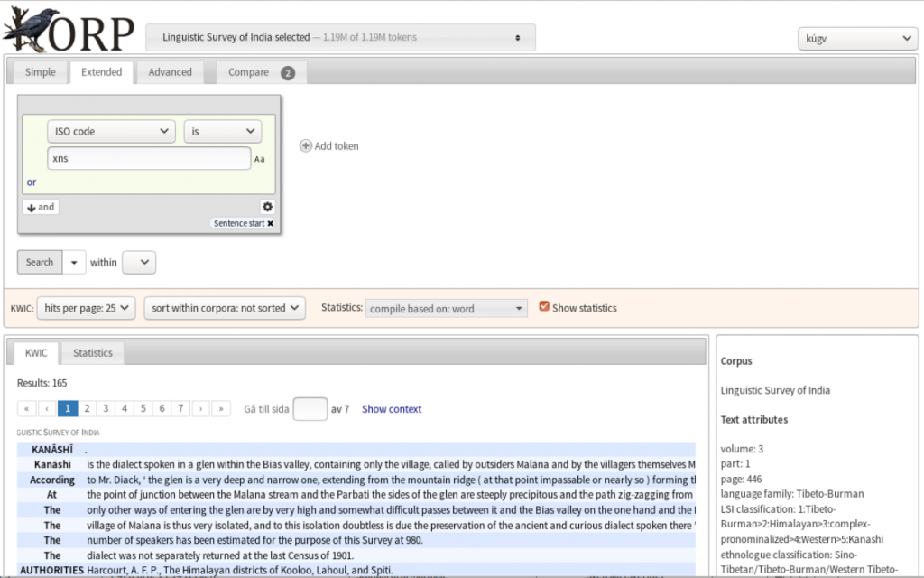Click the down-arrow 'and' button
This screenshot has width=924, height=578.
click(x=41, y=207)
